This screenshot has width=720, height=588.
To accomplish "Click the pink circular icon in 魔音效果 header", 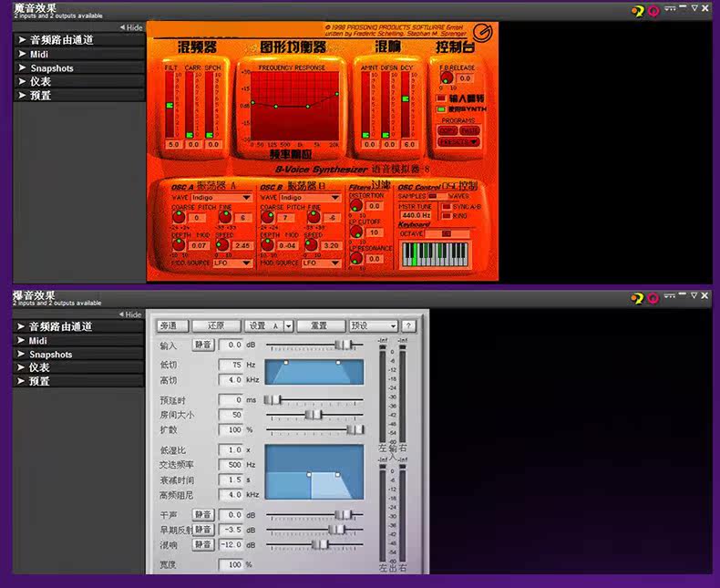I will pos(653,11).
